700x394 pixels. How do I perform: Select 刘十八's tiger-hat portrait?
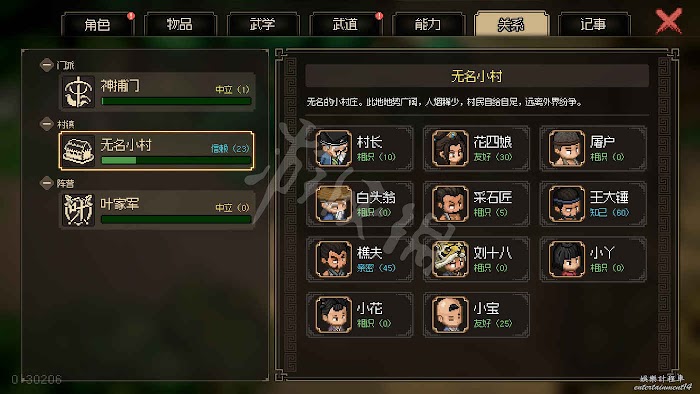pyautogui.click(x=450, y=259)
